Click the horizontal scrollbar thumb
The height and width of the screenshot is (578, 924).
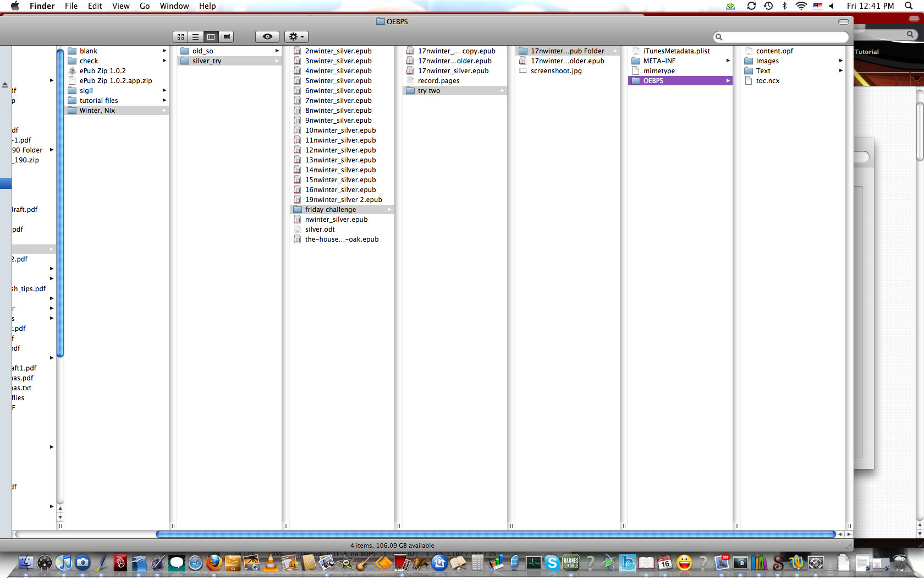tap(496, 534)
